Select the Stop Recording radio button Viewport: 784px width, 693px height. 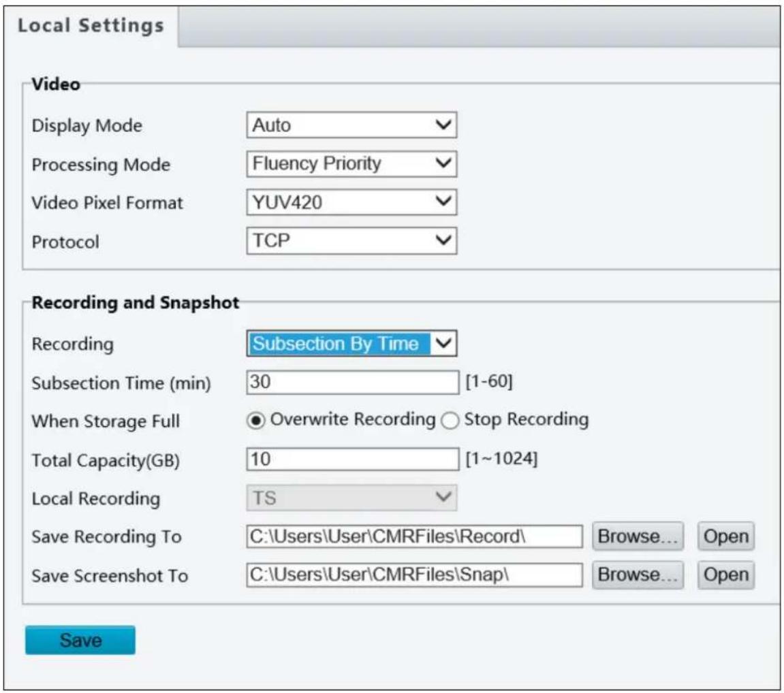(x=450, y=421)
